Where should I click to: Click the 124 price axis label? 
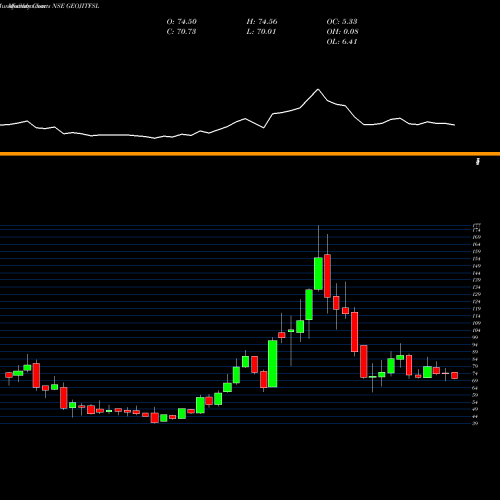[x=476, y=302]
